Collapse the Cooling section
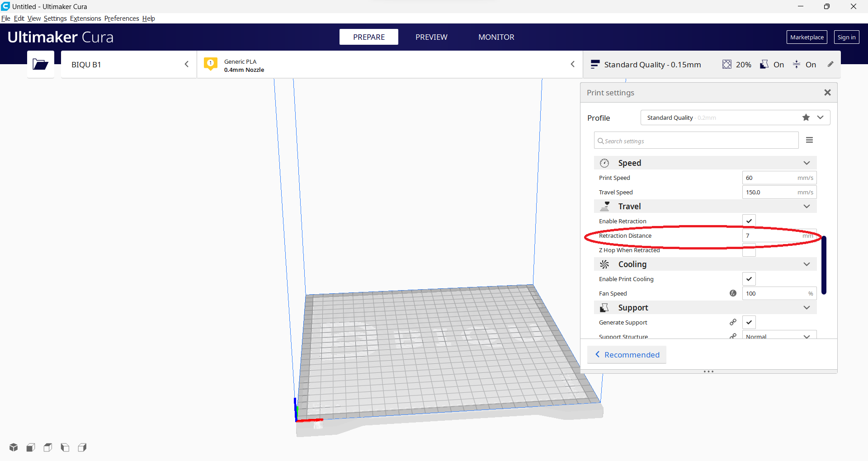The height and width of the screenshot is (461, 868). click(807, 264)
